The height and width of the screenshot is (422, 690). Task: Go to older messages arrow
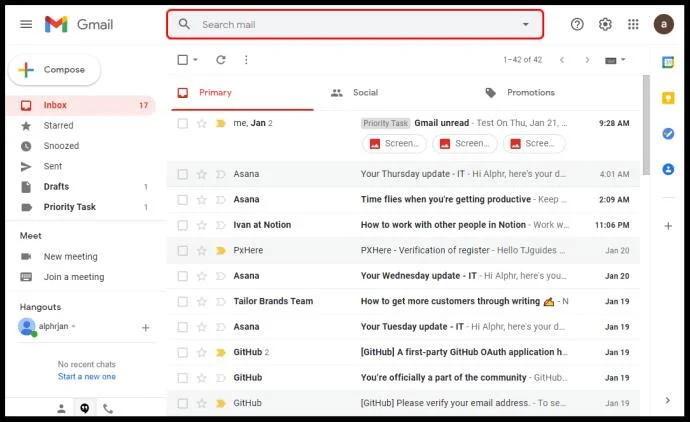[x=587, y=60]
